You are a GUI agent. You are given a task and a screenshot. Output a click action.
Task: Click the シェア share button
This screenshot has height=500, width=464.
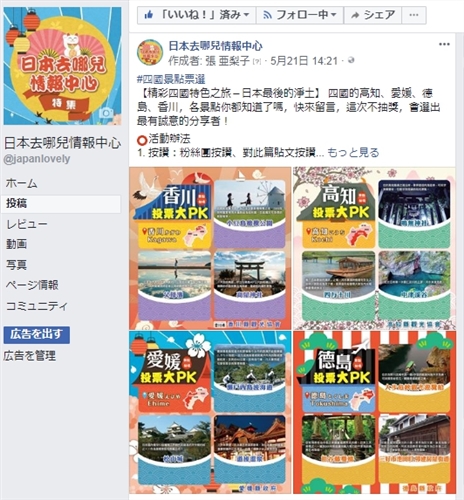coord(373,15)
